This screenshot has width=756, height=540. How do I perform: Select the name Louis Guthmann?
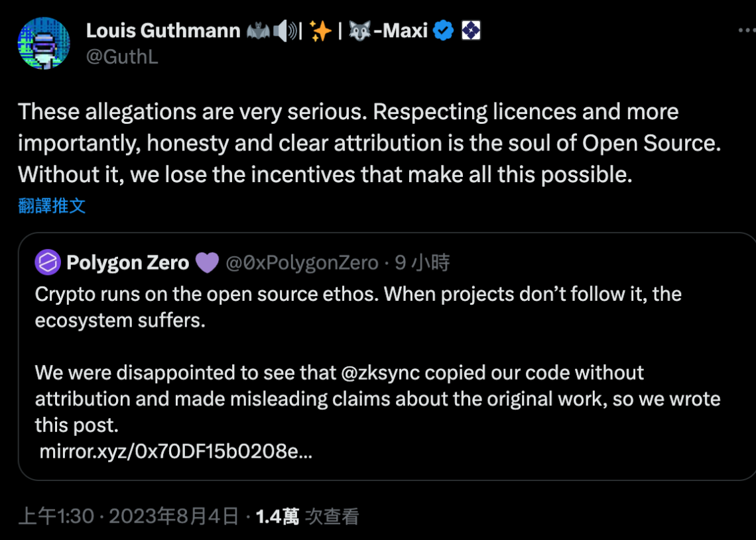coord(163,30)
